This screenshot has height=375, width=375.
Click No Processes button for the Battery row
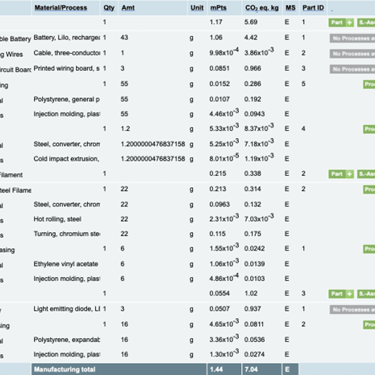[352, 38]
